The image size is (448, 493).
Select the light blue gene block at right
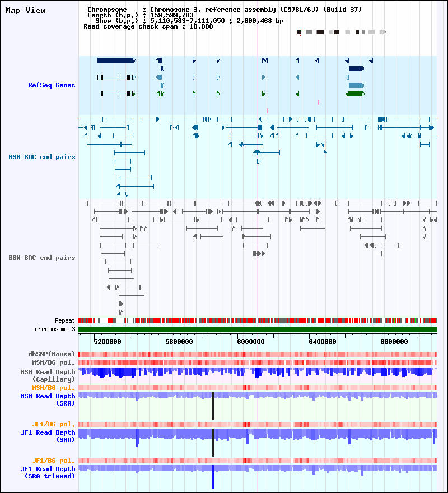tap(357, 85)
